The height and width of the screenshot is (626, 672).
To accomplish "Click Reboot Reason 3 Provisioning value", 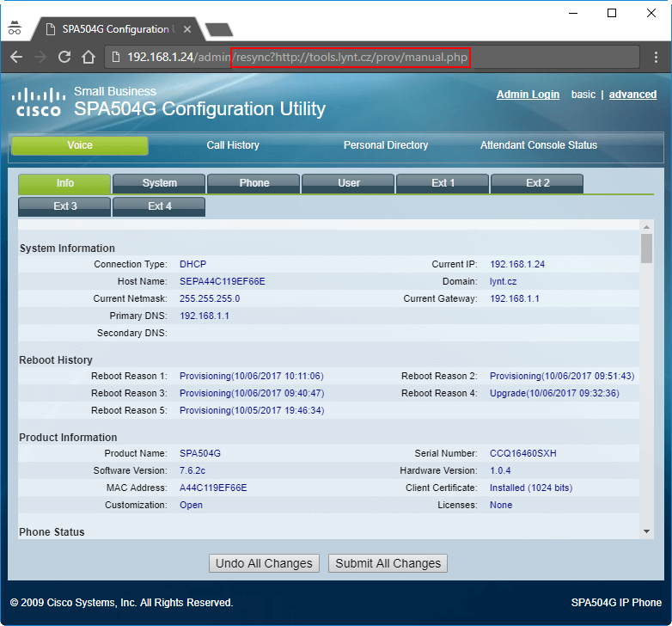I will pyautogui.click(x=252, y=393).
